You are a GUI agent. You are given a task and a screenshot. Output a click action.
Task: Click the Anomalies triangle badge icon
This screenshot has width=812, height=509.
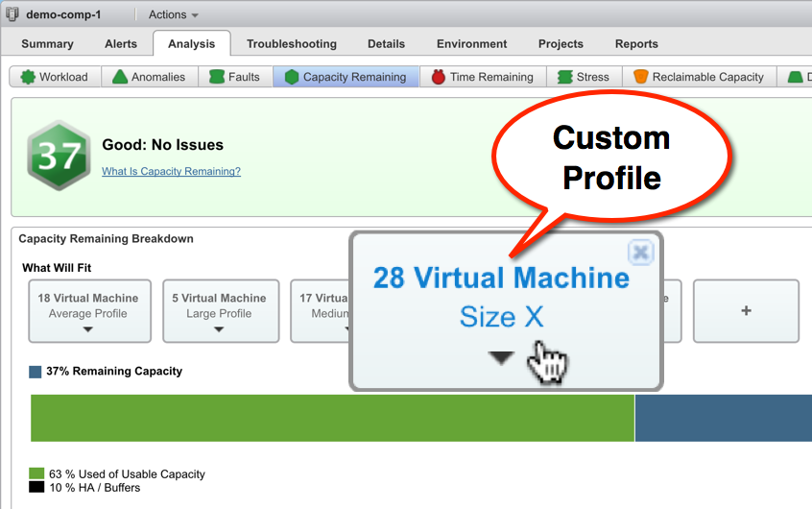(120, 77)
